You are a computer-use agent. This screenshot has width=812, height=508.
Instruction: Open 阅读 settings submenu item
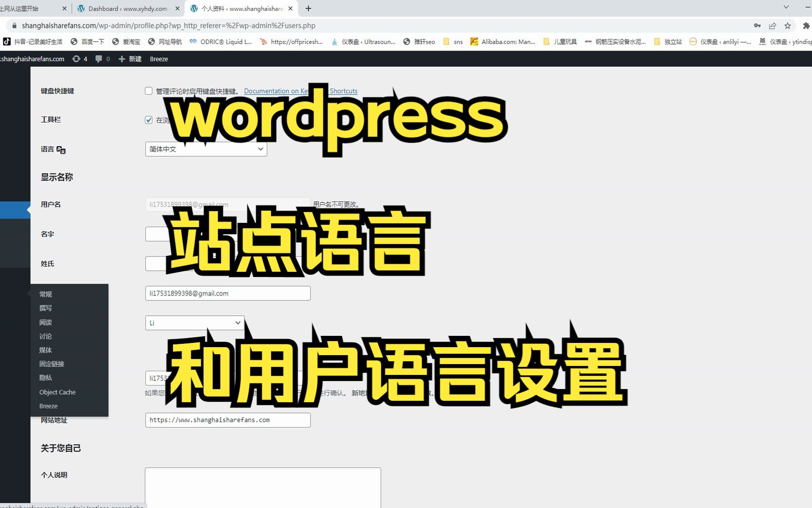pos(46,322)
